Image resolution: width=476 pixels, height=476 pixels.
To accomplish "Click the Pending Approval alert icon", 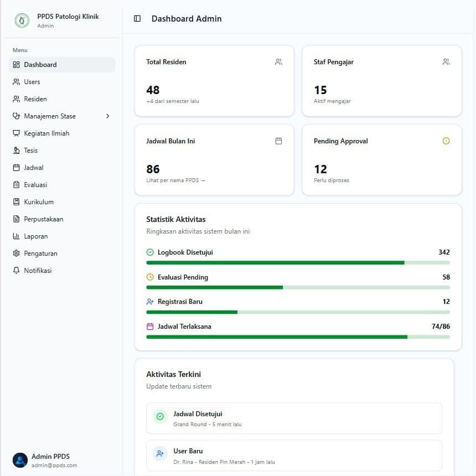I will pos(446,141).
